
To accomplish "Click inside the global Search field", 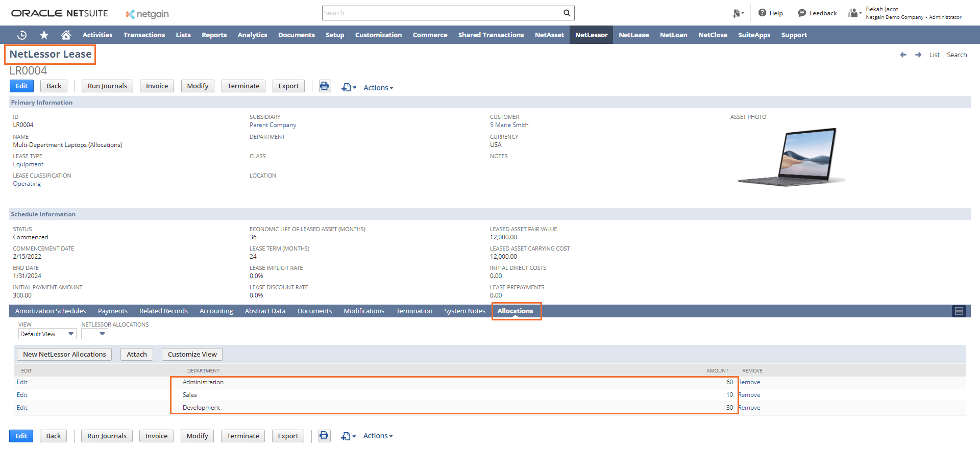I will 442,13.
